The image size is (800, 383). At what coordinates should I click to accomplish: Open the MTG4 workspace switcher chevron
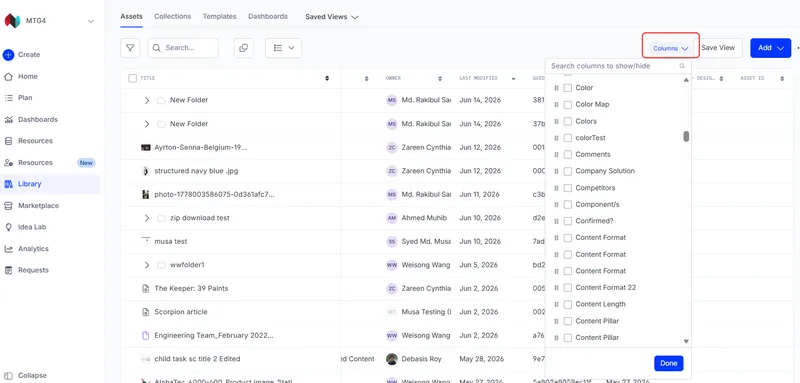(x=91, y=21)
